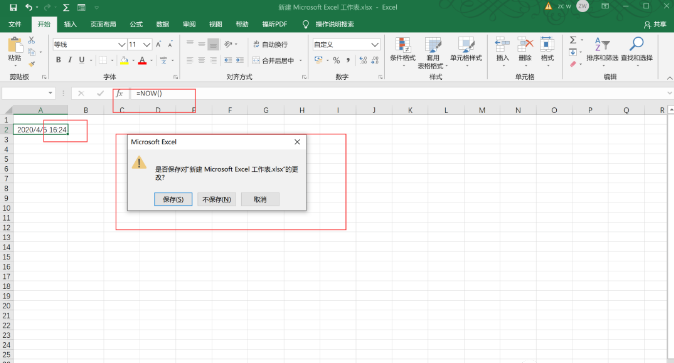The height and width of the screenshot is (363, 674).
Task: Switch to the Insert tab (插入)
Action: pos(70,24)
